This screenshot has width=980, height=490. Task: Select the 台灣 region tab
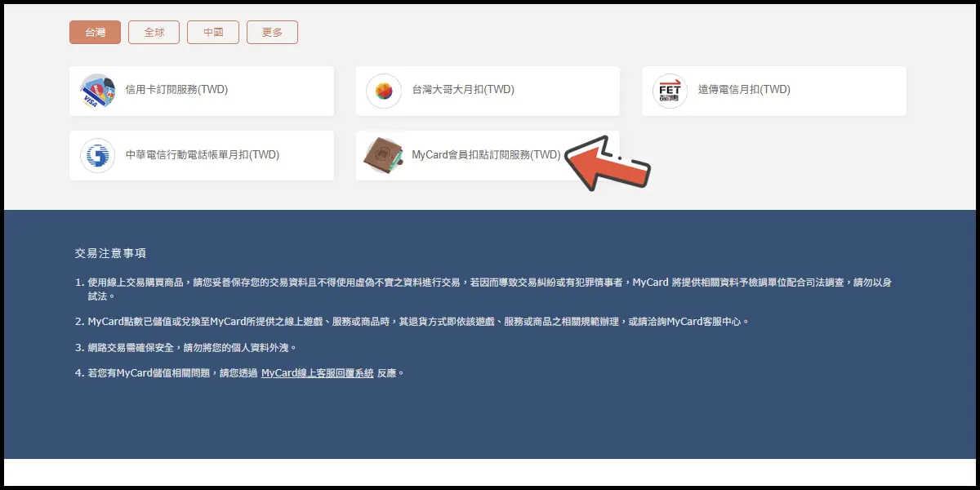point(95,32)
